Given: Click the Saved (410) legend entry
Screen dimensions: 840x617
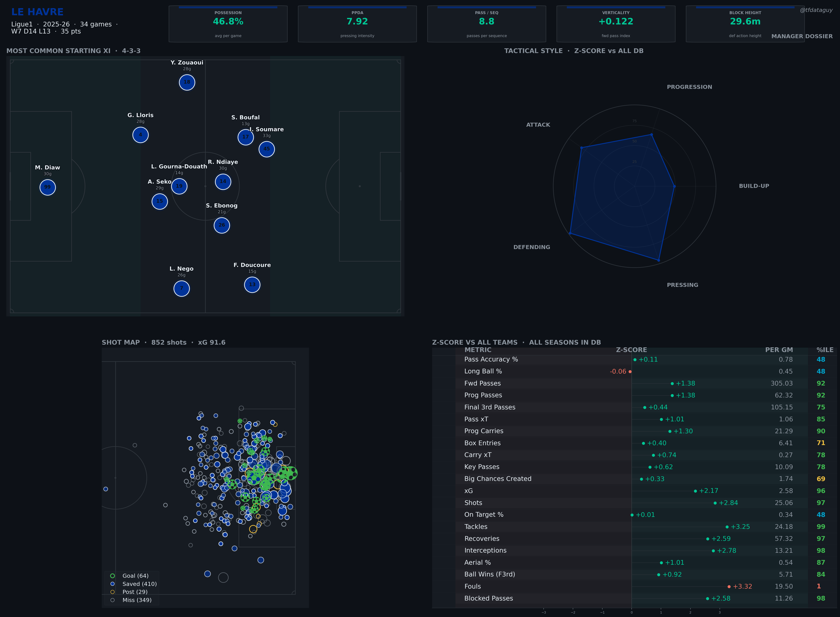Looking at the screenshot, I should click(x=134, y=584).
